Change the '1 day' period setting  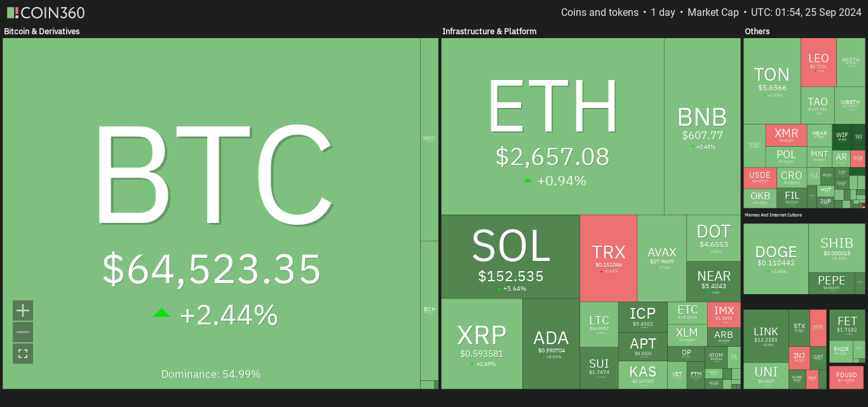[x=663, y=13]
